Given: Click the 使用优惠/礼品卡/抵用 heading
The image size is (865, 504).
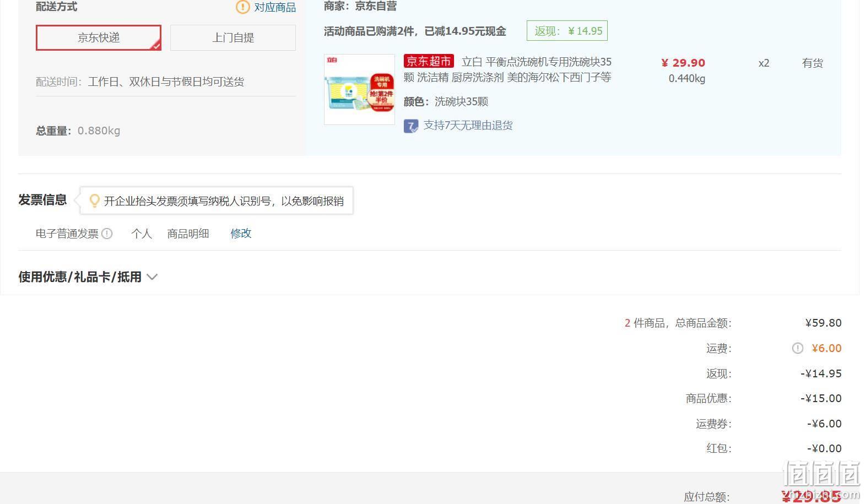Looking at the screenshot, I should tap(80, 277).
